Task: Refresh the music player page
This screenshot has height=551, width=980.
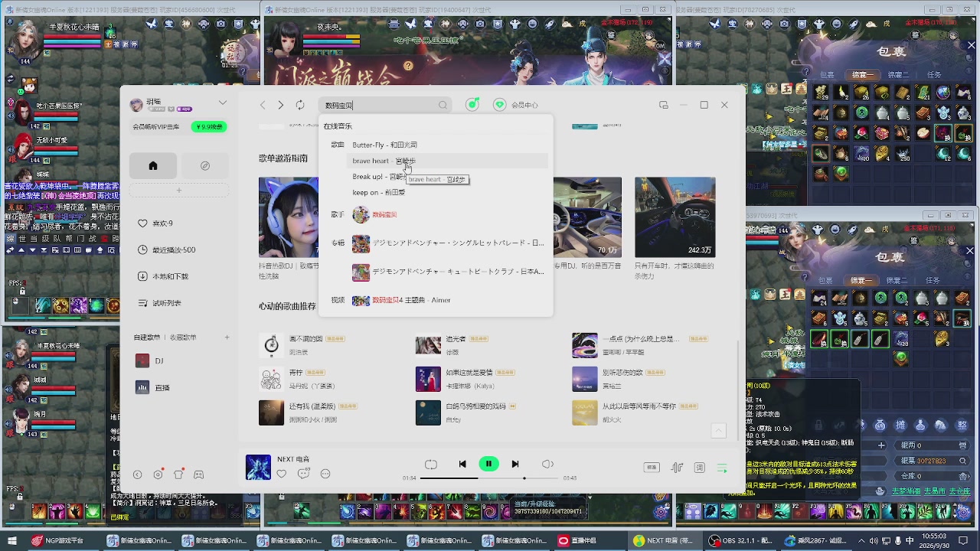Action: pyautogui.click(x=300, y=105)
